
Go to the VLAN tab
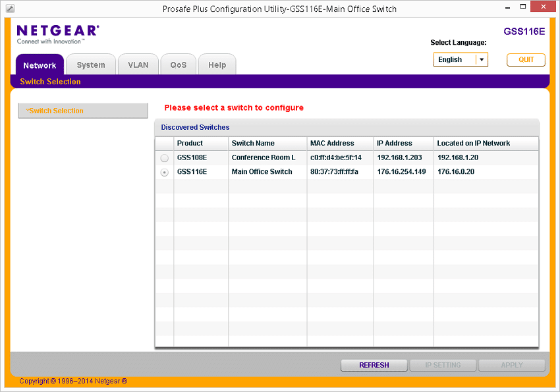coord(138,65)
